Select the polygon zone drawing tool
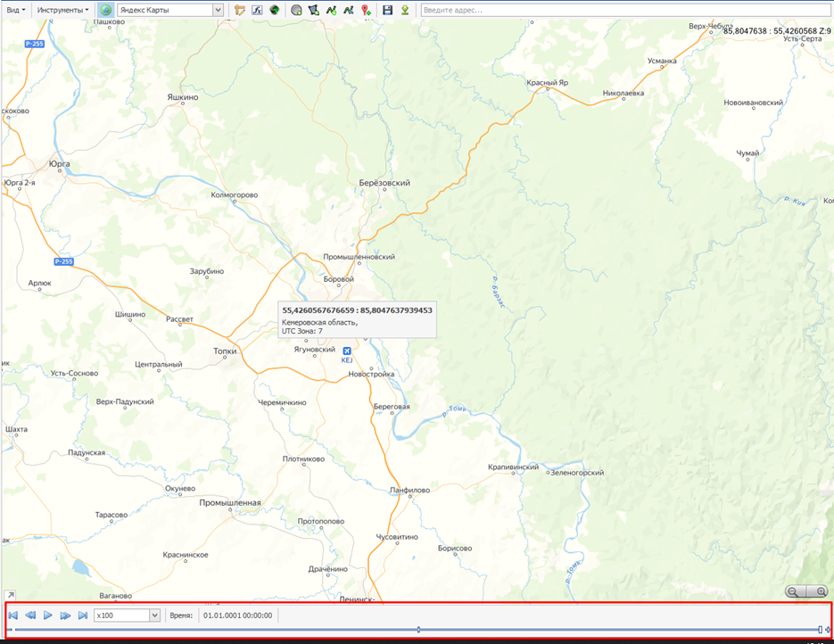Image resolution: width=834 pixels, height=644 pixels. (314, 10)
